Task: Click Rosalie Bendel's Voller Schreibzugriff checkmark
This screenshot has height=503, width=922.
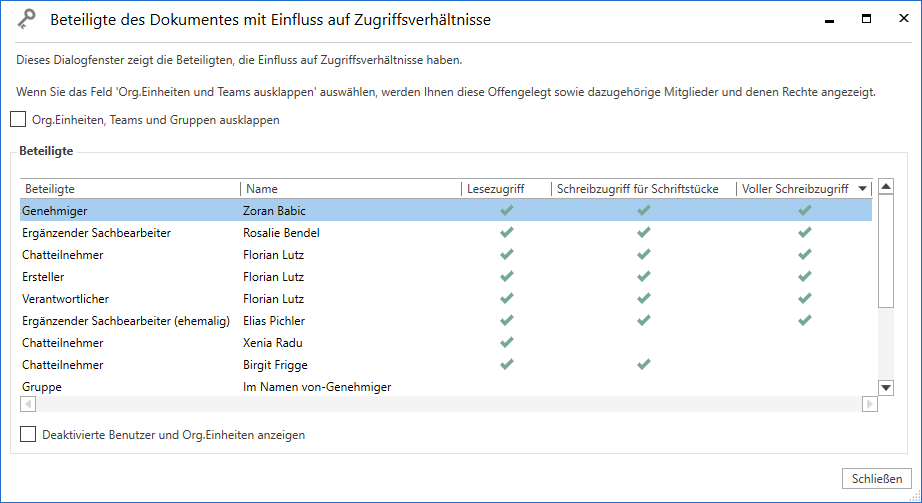Action: (804, 233)
